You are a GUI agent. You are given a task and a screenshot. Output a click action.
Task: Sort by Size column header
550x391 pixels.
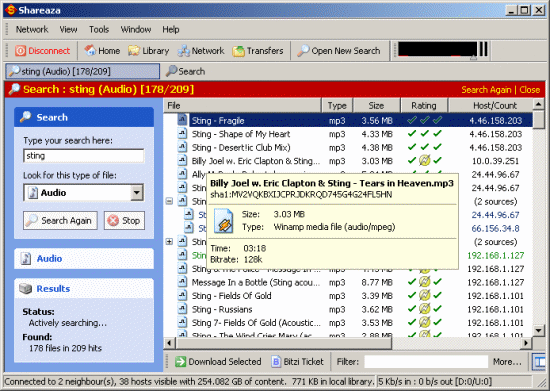tap(376, 106)
